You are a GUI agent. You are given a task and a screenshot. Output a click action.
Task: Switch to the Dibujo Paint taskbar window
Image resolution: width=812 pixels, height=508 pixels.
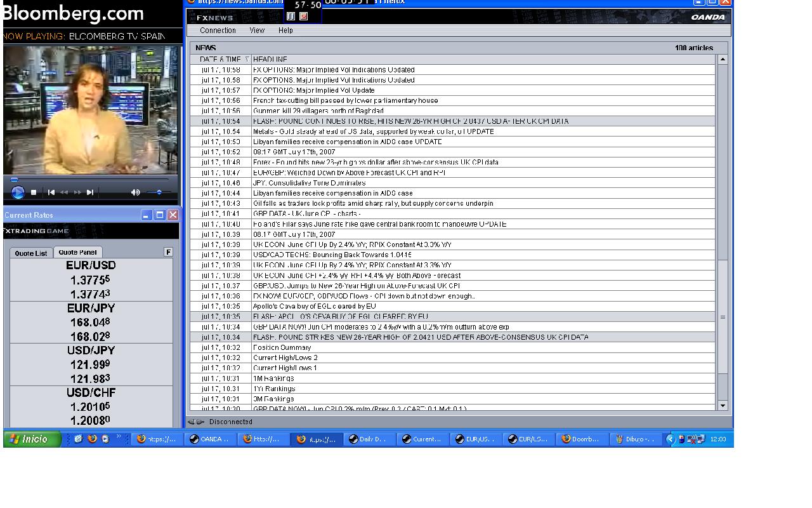(x=634, y=439)
